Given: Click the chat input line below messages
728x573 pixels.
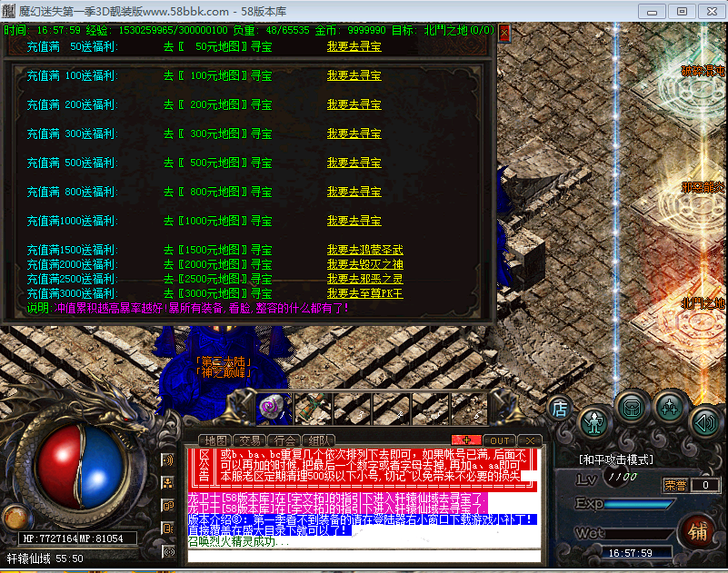Looking at the screenshot, I should click(x=364, y=556).
